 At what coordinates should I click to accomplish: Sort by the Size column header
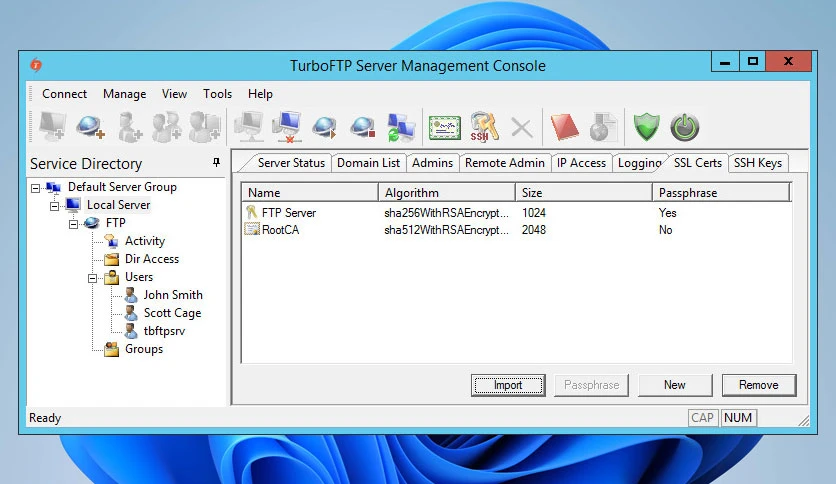coord(584,192)
